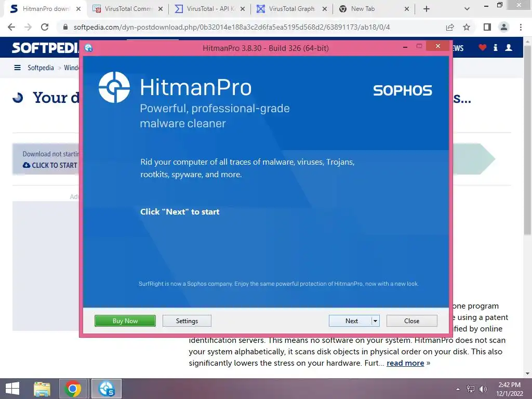Viewport: 532px width, 399px height.
Task: Reload the Softpedia page
Action: (45, 27)
